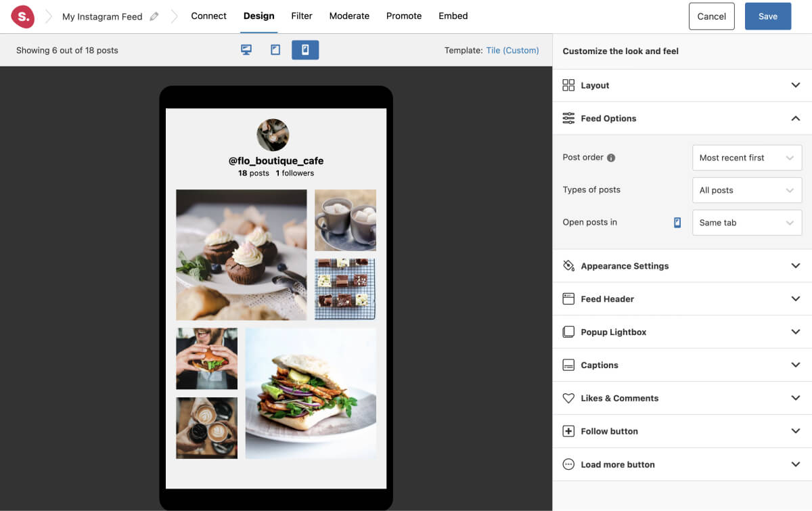Go to the Connect tab
Screen dimensions: 812x511
click(208, 16)
